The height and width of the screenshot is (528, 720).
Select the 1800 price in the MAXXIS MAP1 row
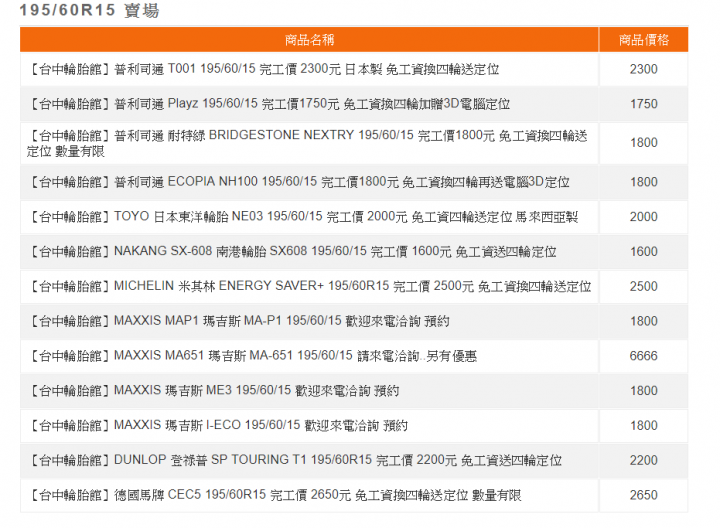(x=644, y=321)
